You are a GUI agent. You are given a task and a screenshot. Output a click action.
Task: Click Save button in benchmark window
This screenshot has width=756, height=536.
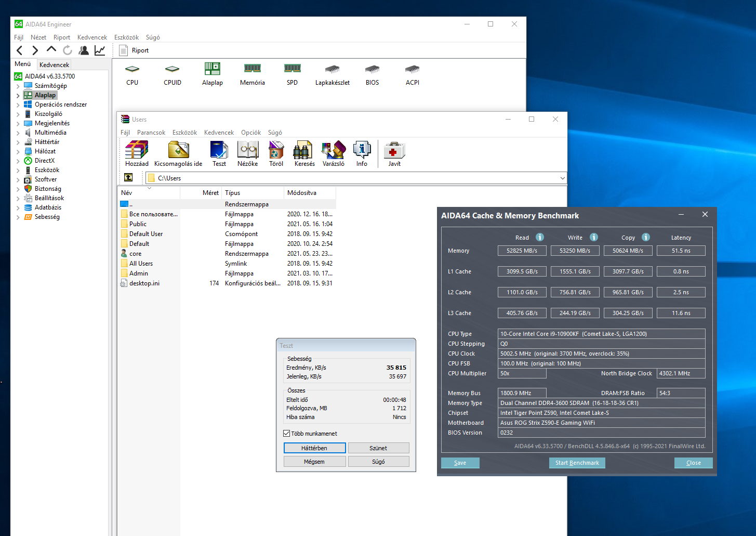(x=460, y=463)
